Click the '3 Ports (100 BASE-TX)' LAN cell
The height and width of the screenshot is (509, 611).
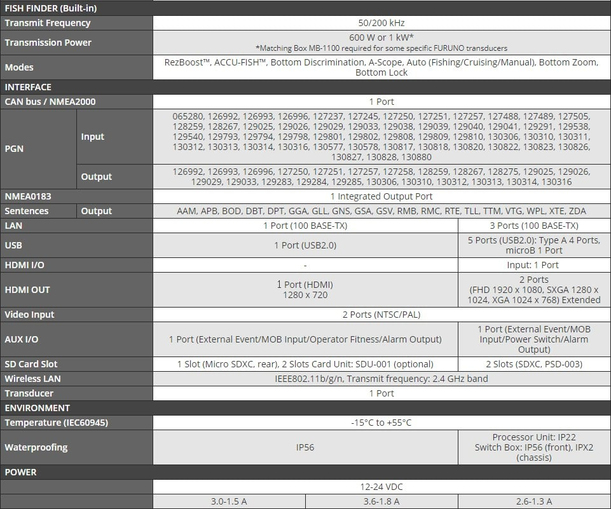tap(533, 227)
